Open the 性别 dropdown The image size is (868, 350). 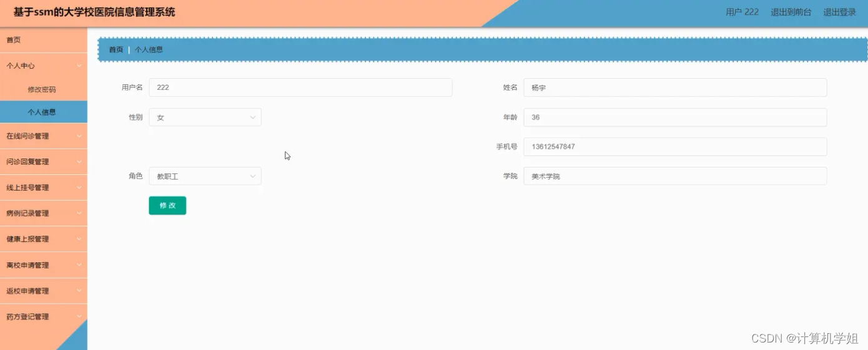[x=205, y=117]
